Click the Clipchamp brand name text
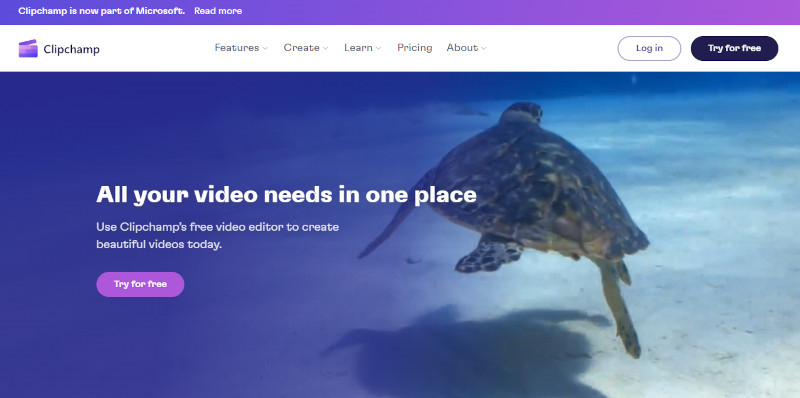 (71, 49)
